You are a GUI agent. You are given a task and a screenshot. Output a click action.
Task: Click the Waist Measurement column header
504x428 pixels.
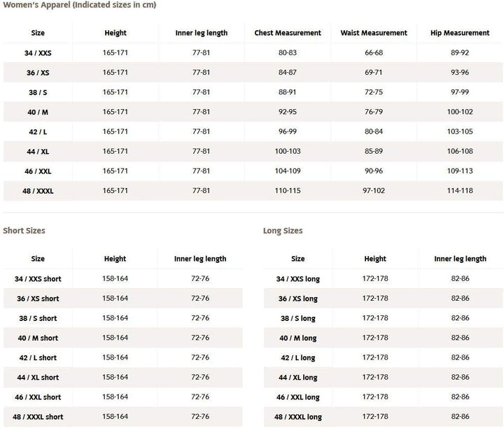click(x=374, y=33)
